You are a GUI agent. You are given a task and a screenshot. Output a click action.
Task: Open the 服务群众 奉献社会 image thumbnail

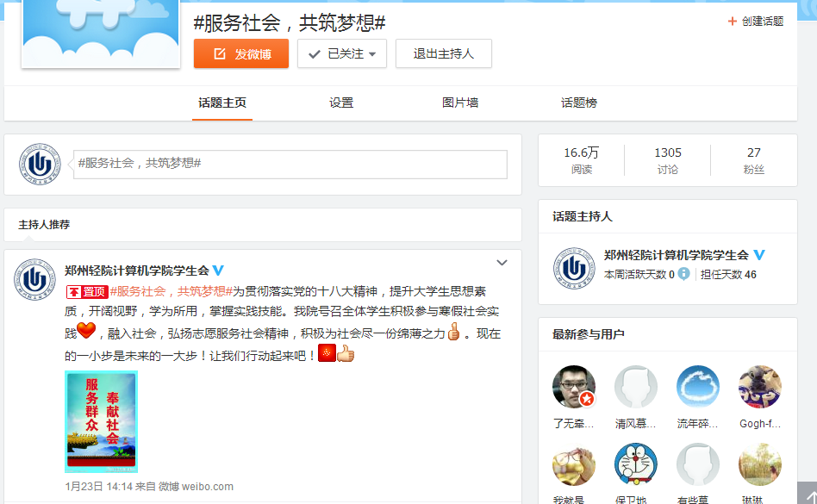[x=102, y=421]
